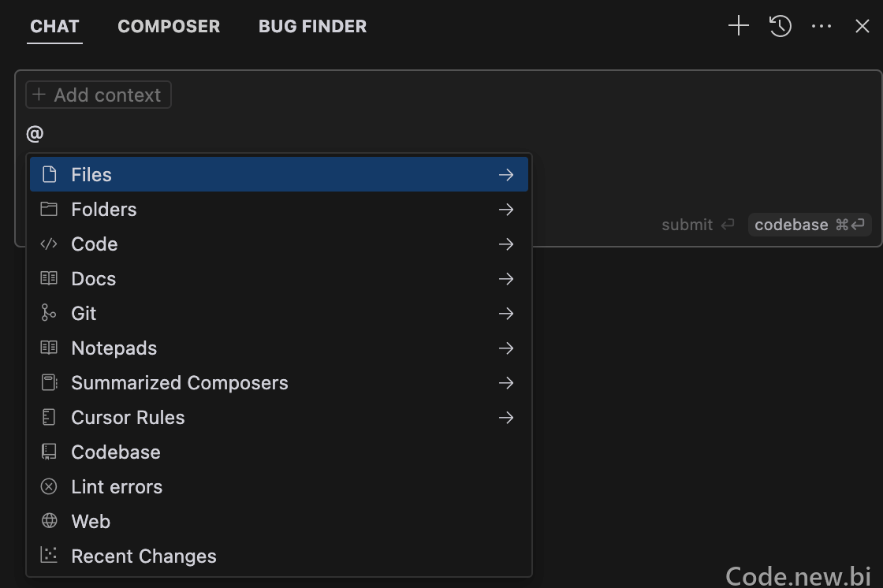Switch to the Composer tab
The width and height of the screenshot is (883, 588).
pyautogui.click(x=169, y=27)
